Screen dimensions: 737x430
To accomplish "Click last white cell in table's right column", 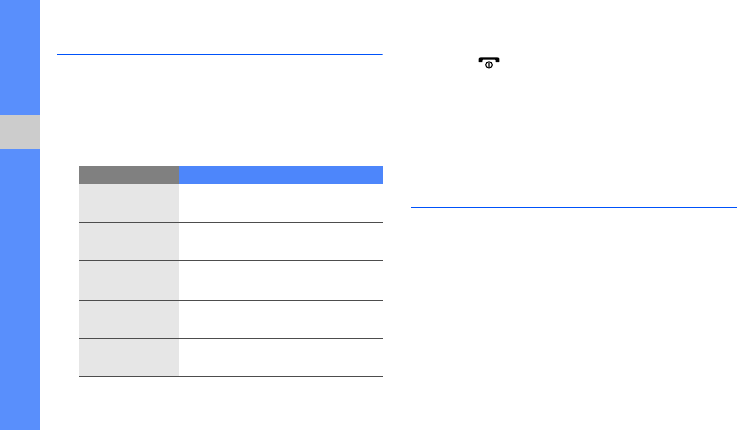I will [281, 357].
